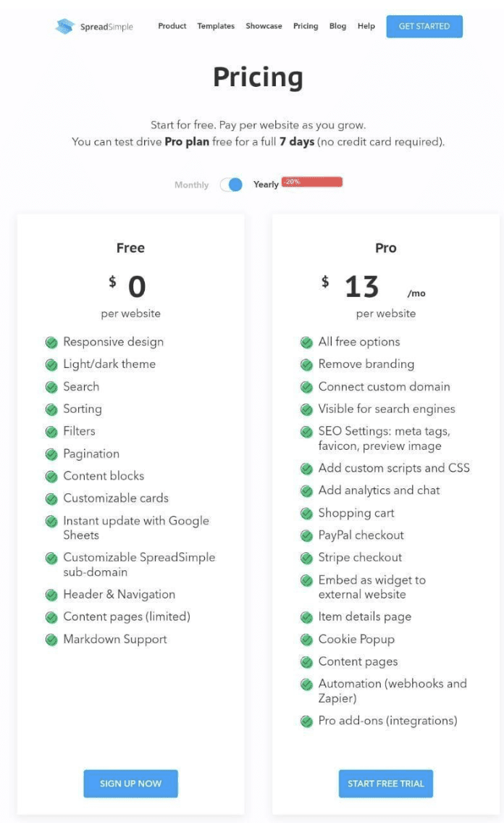
Task: Go to the Showcase page
Action: (264, 26)
